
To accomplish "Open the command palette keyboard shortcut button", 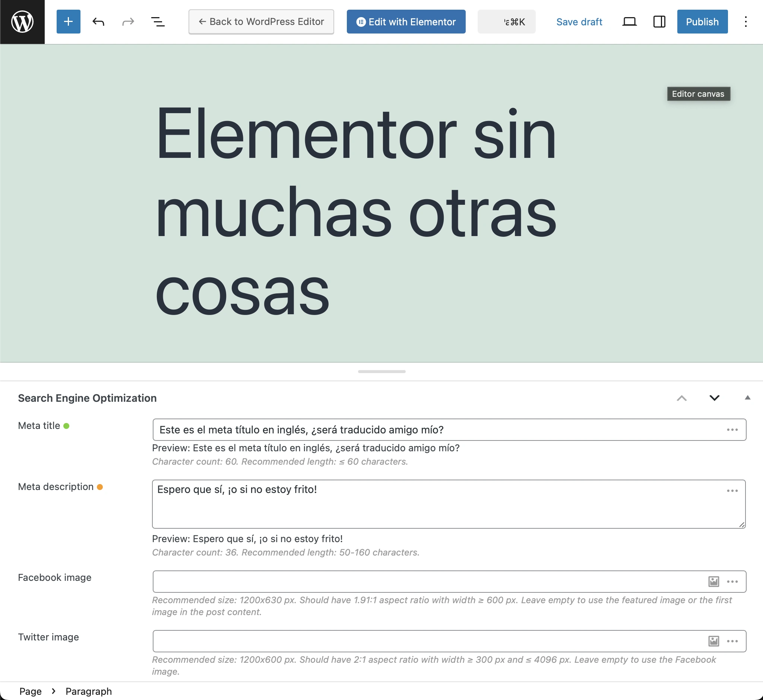I will [506, 22].
